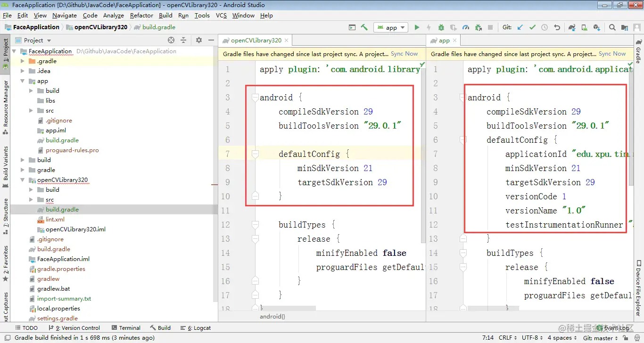This screenshot has height=343, width=644.
Task: Click Sync Now in openCVLibrary320 editor
Action: coord(405,54)
